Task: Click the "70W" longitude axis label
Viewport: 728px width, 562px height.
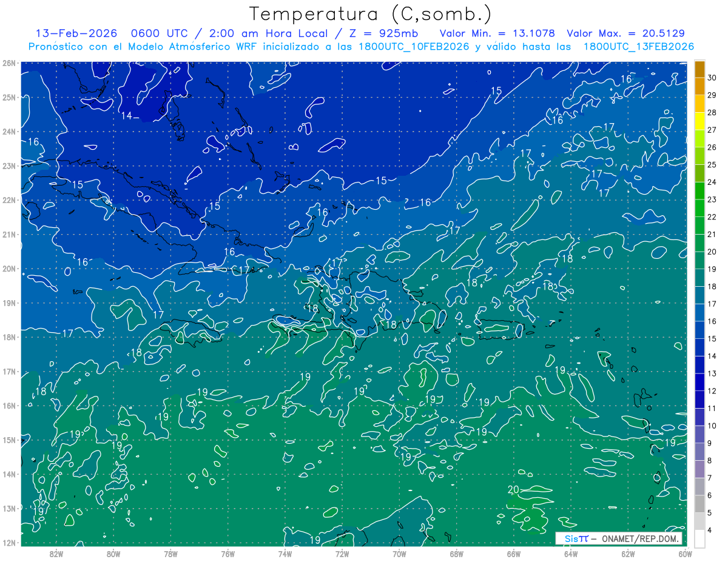Action: coord(399,553)
